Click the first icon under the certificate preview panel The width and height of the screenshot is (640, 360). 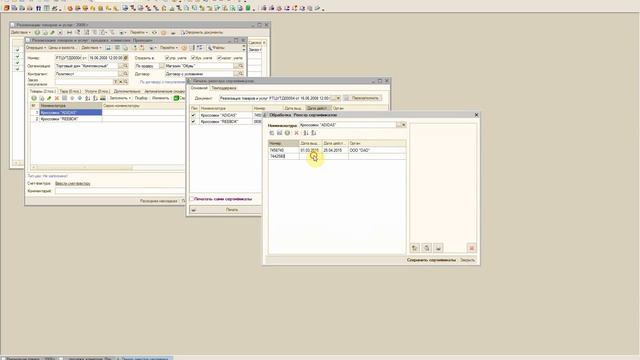(415, 248)
